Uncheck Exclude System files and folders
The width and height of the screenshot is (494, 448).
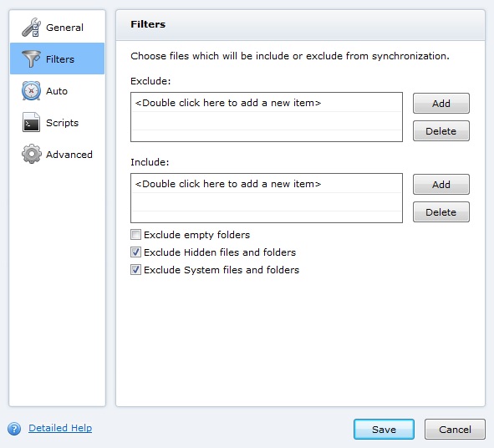click(135, 270)
